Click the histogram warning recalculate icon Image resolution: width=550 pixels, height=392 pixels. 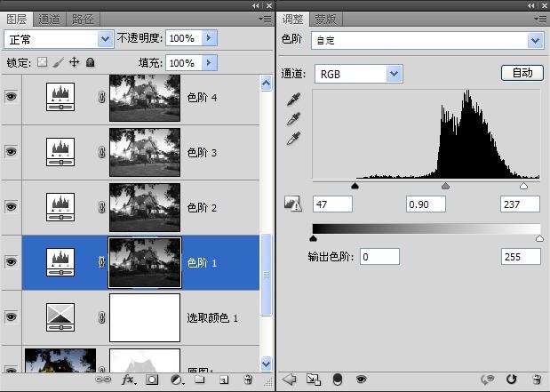click(293, 204)
